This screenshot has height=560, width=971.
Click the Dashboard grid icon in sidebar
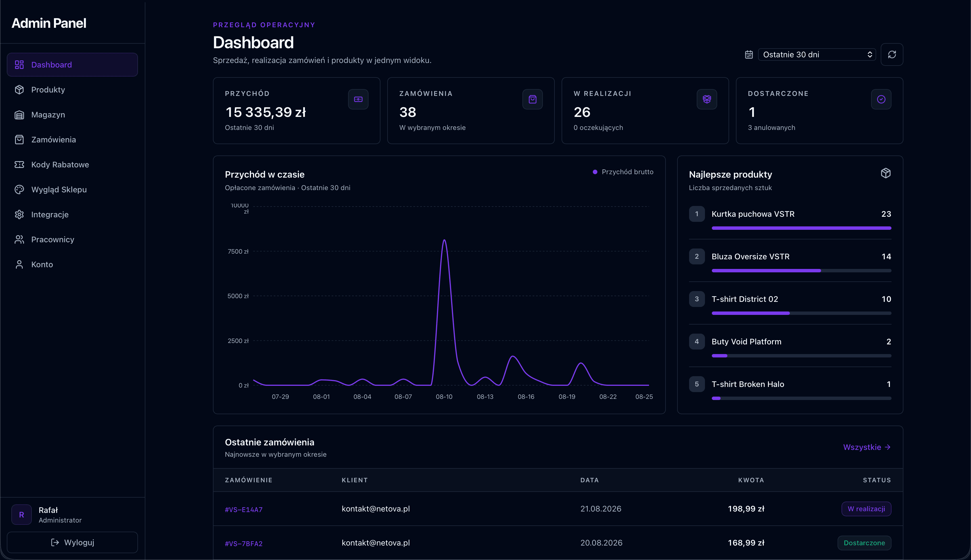coord(19,65)
